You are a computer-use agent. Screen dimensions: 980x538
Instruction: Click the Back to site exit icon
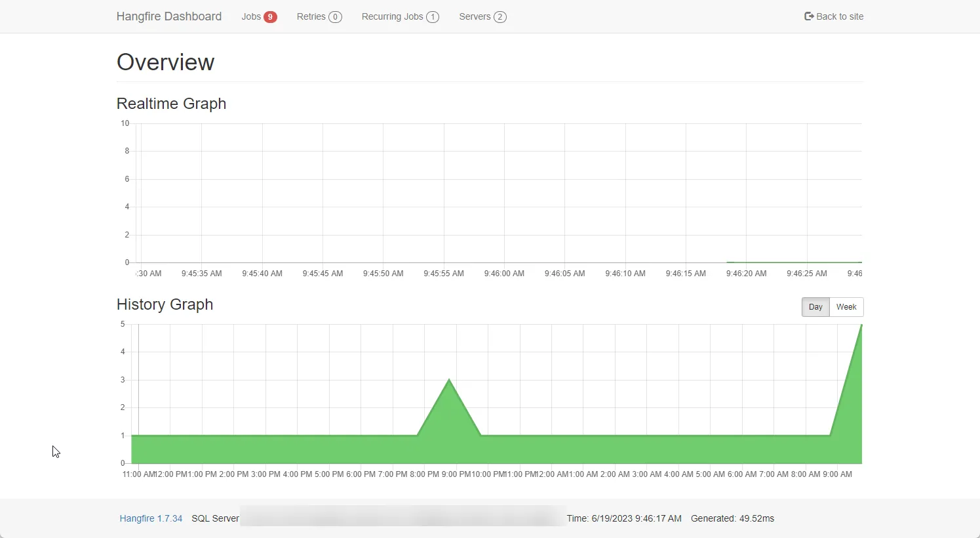point(809,16)
